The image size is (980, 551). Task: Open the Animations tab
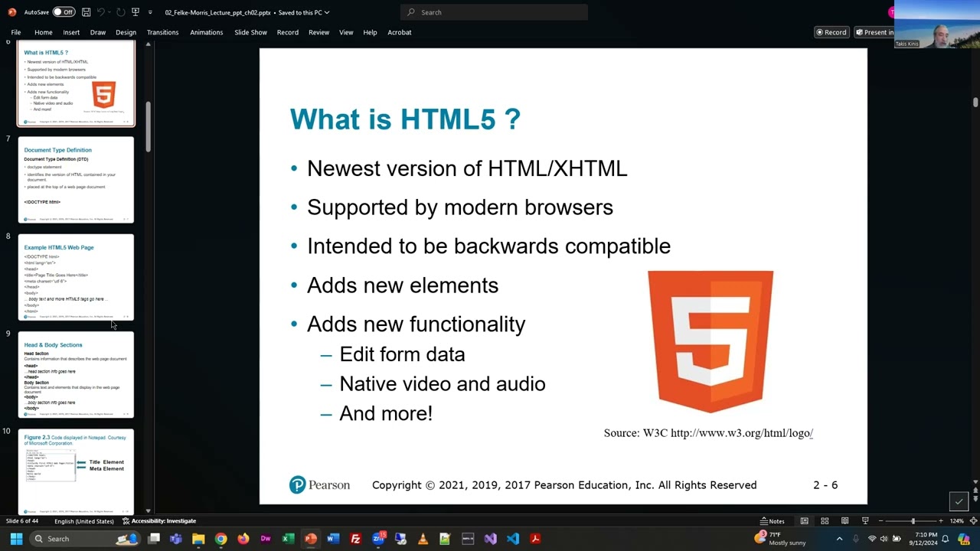point(207,32)
